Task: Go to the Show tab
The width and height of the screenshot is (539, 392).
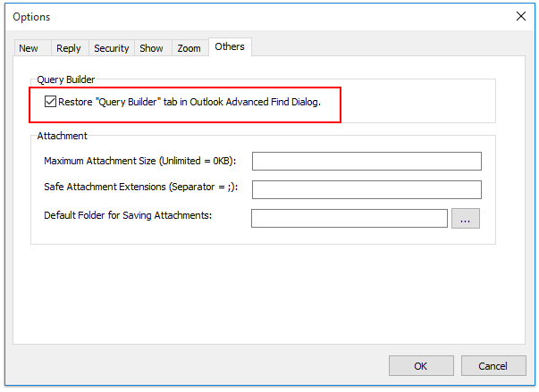Action: 151,48
